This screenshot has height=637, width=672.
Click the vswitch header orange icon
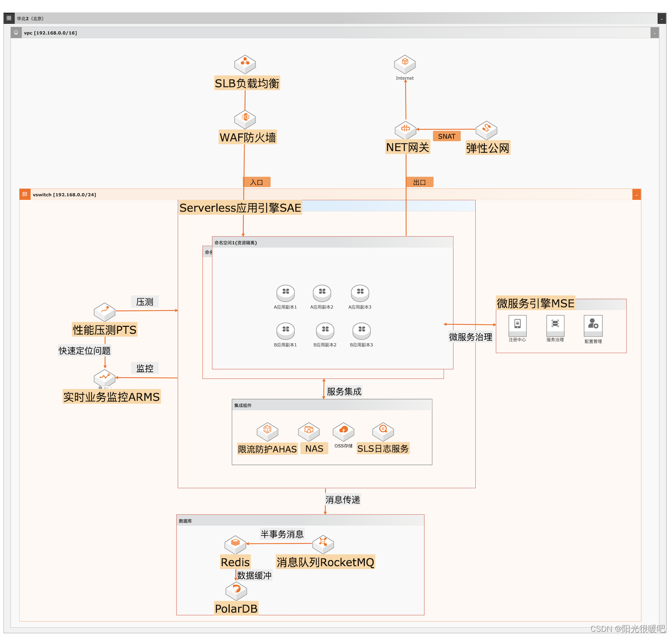pos(25,194)
